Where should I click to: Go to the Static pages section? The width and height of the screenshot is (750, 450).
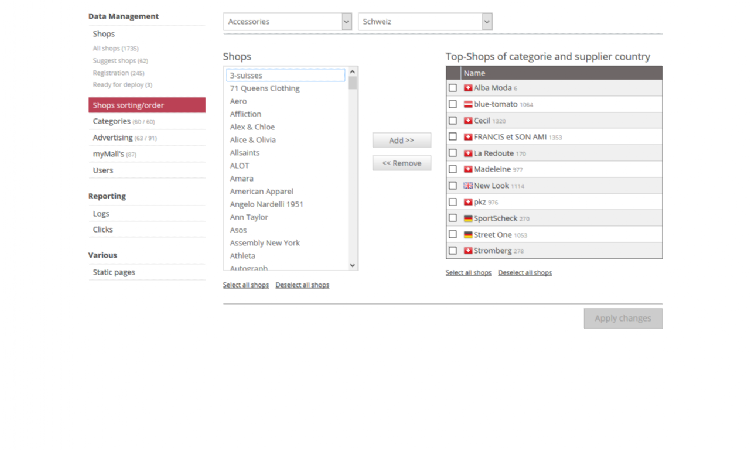point(114,272)
